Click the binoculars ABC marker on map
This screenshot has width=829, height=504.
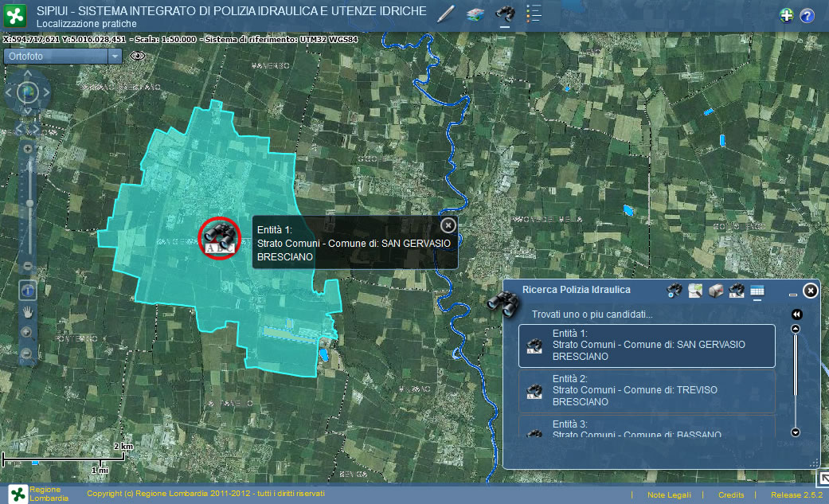tap(220, 238)
